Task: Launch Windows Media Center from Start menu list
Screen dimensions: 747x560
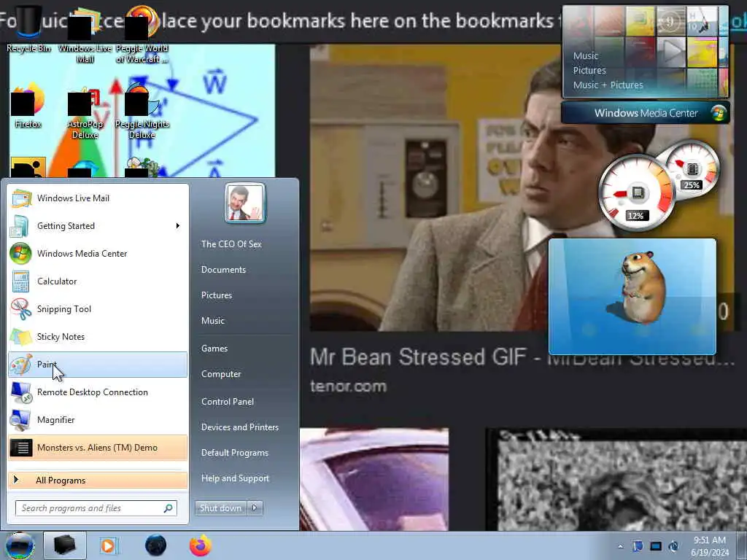Action: tap(98, 253)
